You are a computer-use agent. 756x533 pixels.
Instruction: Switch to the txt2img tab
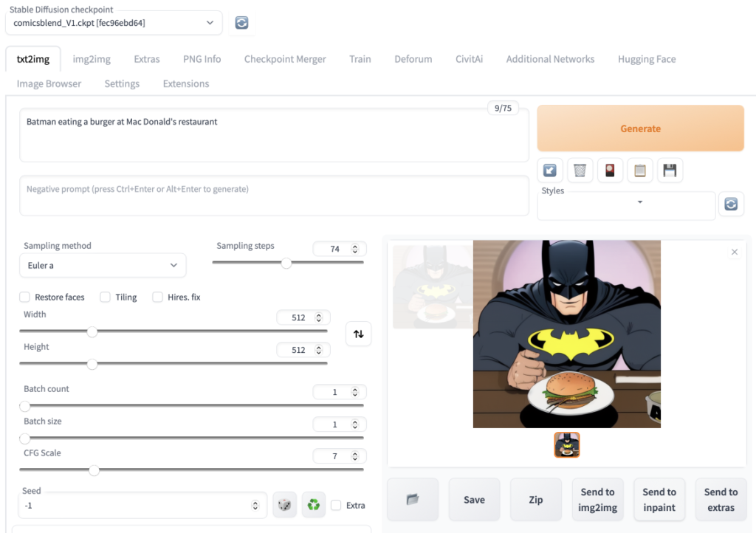pyautogui.click(x=33, y=59)
